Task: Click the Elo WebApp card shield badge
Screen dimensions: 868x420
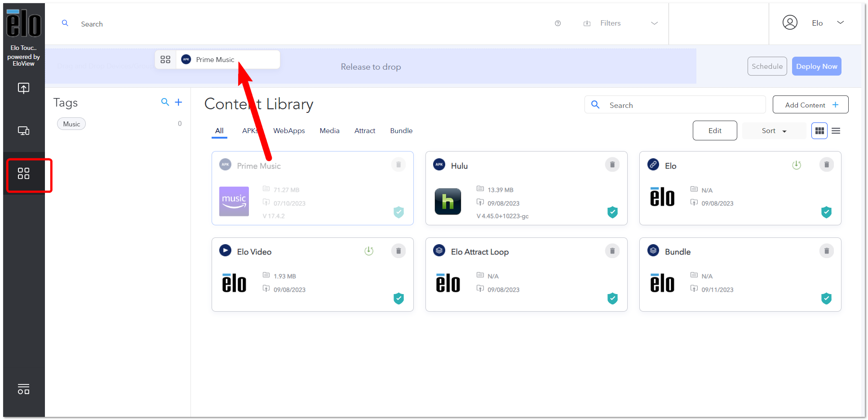Action: point(826,212)
